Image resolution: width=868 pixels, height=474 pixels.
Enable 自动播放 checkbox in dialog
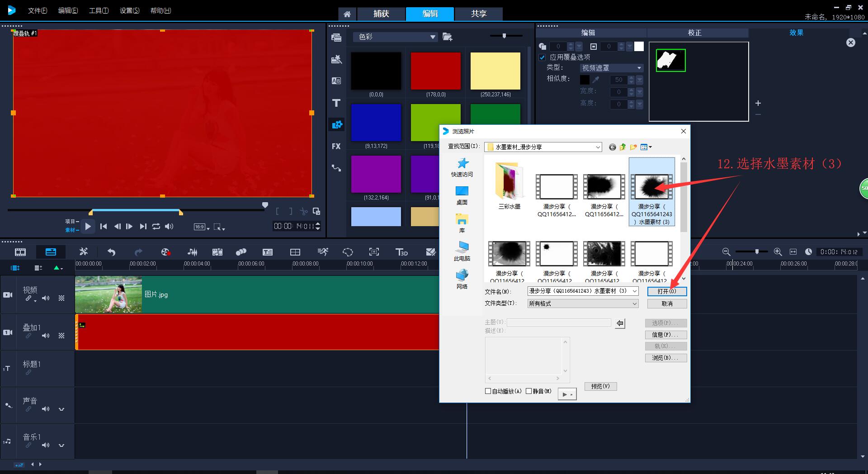(488, 391)
